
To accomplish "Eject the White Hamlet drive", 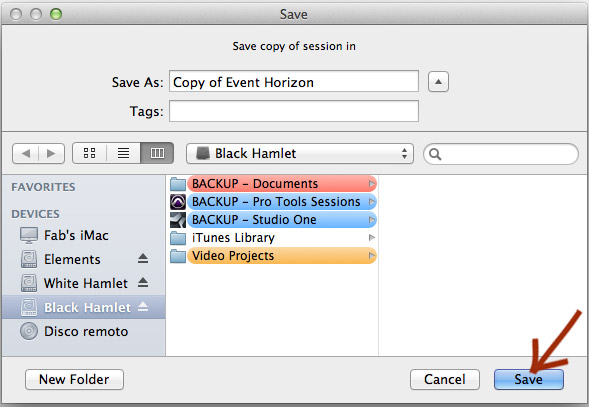I will (x=143, y=283).
